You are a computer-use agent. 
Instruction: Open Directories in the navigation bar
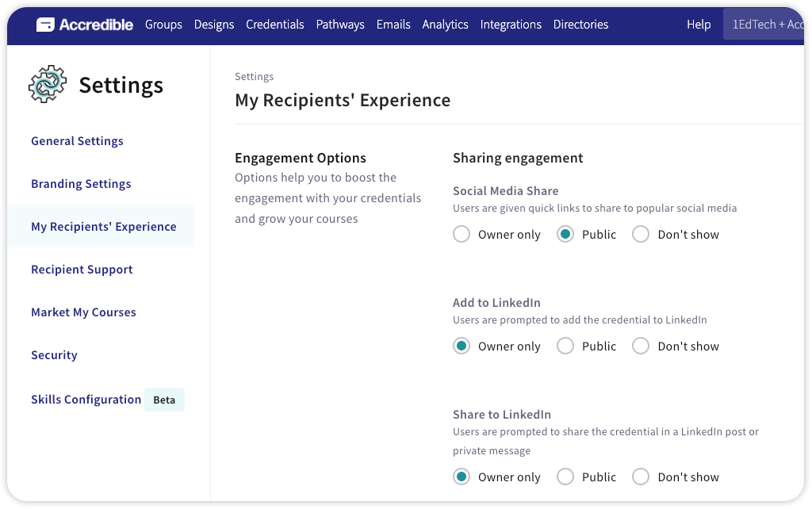[580, 25]
